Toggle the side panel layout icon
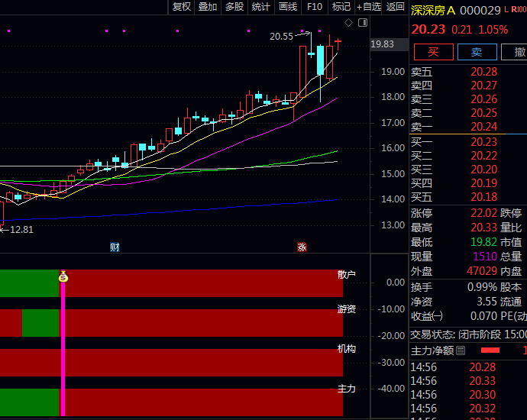 (x=363, y=22)
